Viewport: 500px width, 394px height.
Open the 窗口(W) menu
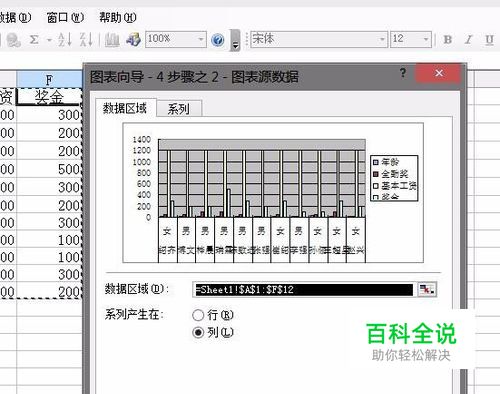tap(65, 17)
